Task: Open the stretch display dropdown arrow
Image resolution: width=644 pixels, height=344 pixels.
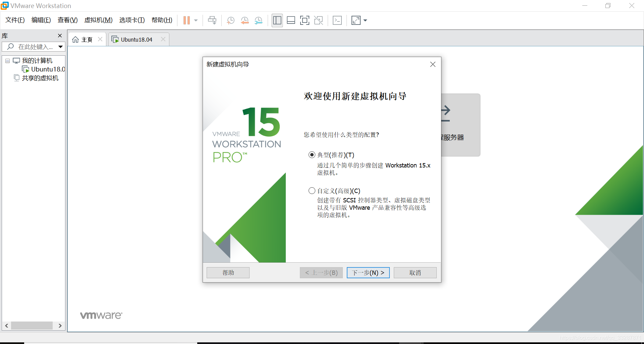Action: coord(365,20)
